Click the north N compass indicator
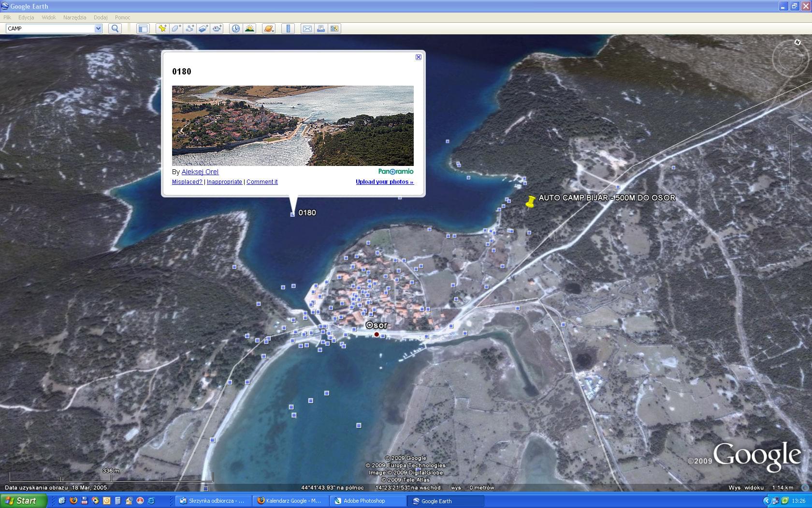The height and width of the screenshot is (508, 812). [x=797, y=42]
